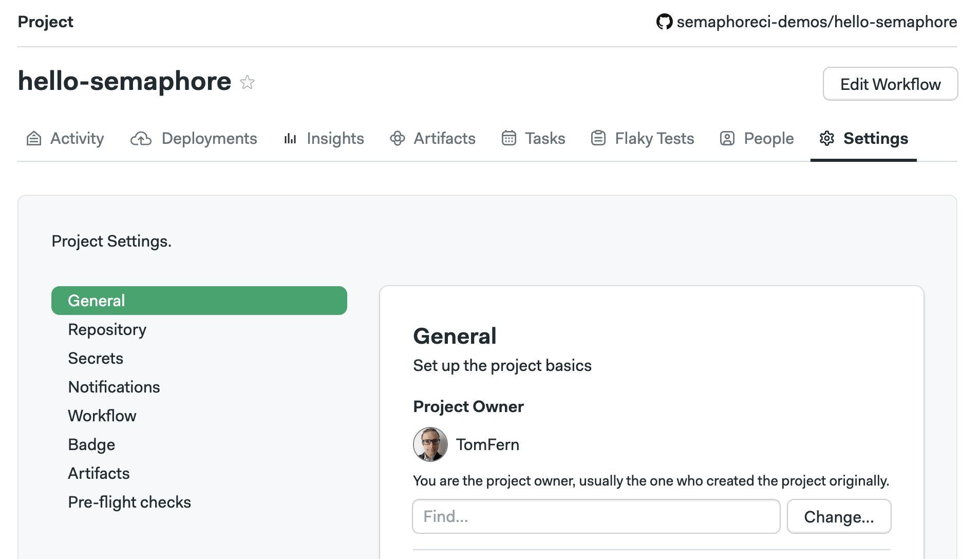
Task: Click the Change... owner button
Action: pyautogui.click(x=839, y=516)
